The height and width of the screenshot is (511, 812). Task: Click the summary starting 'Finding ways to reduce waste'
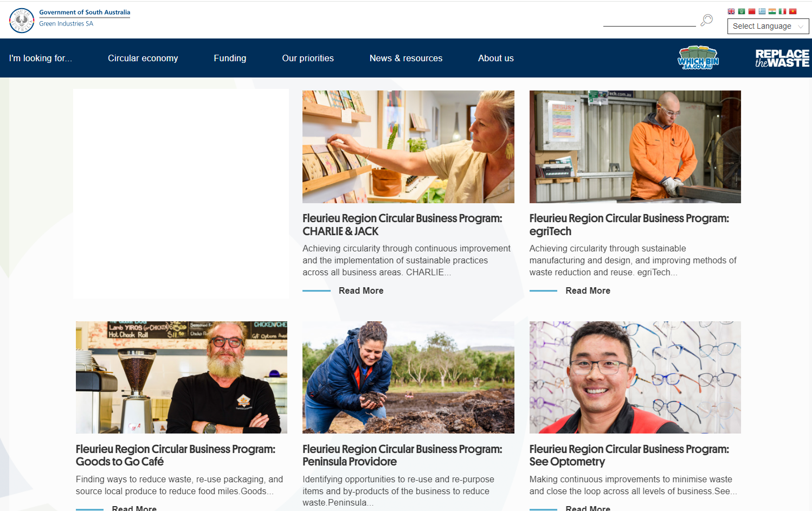179,485
